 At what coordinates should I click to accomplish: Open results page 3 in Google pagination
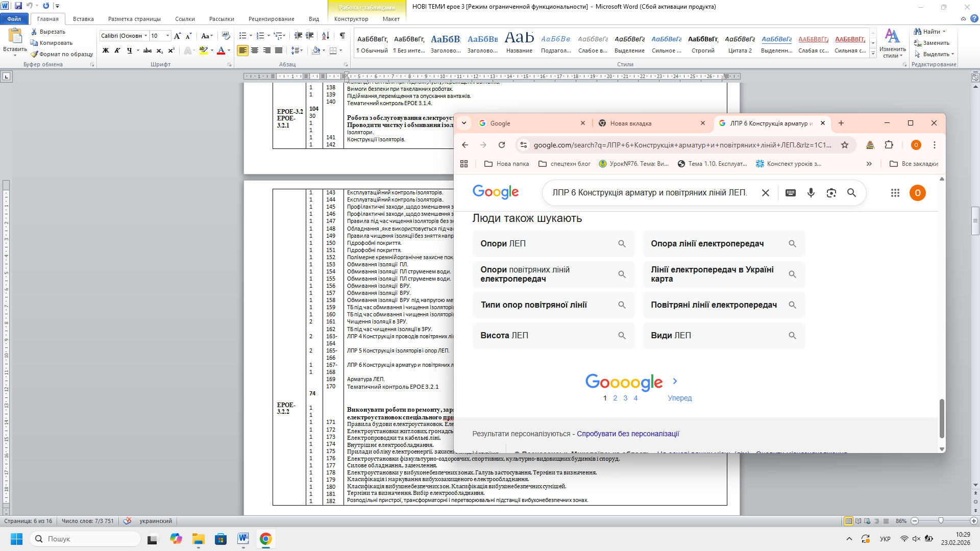click(625, 398)
